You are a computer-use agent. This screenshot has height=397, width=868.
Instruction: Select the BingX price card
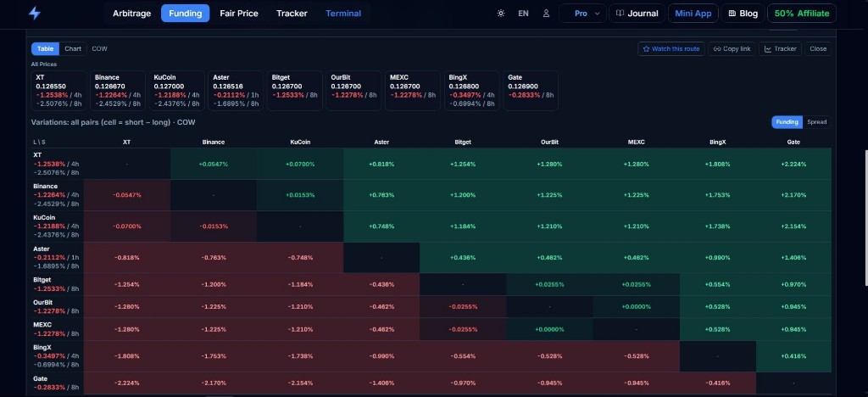pos(471,90)
